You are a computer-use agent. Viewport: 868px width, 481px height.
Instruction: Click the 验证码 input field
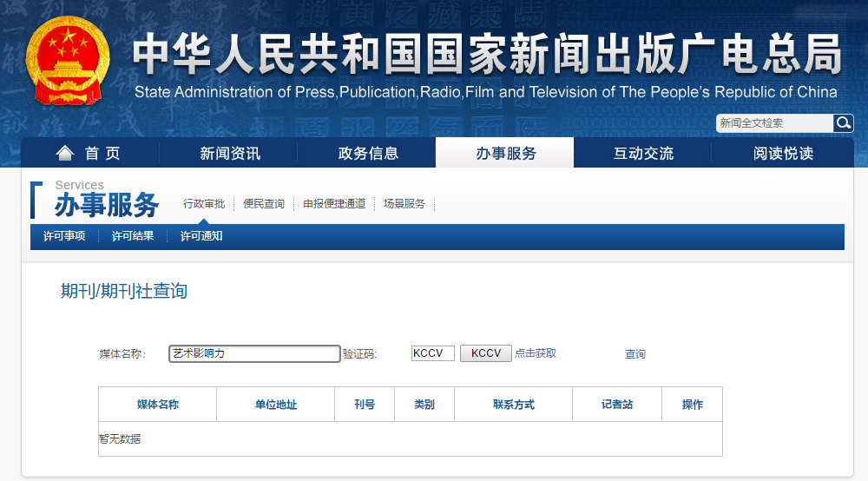tap(433, 353)
